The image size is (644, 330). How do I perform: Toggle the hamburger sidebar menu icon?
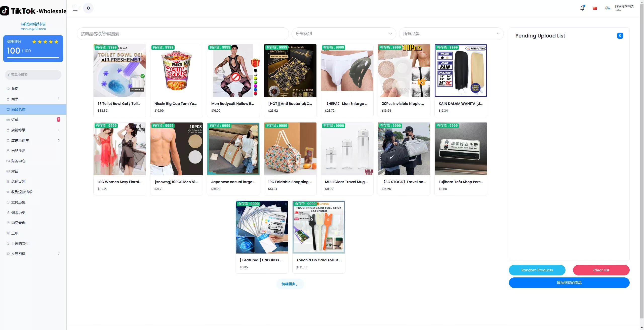pos(76,8)
